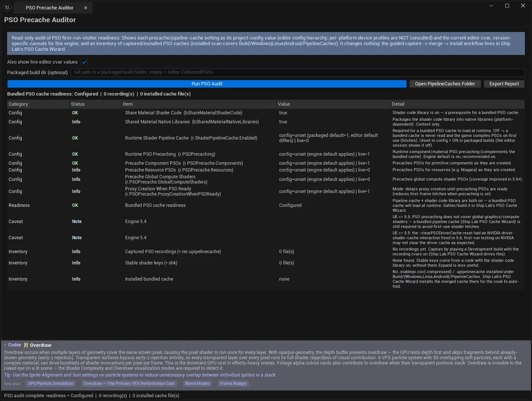Open the GPU Particle Simulation link
The image size is (532, 401).
pyautogui.click(x=51, y=384)
